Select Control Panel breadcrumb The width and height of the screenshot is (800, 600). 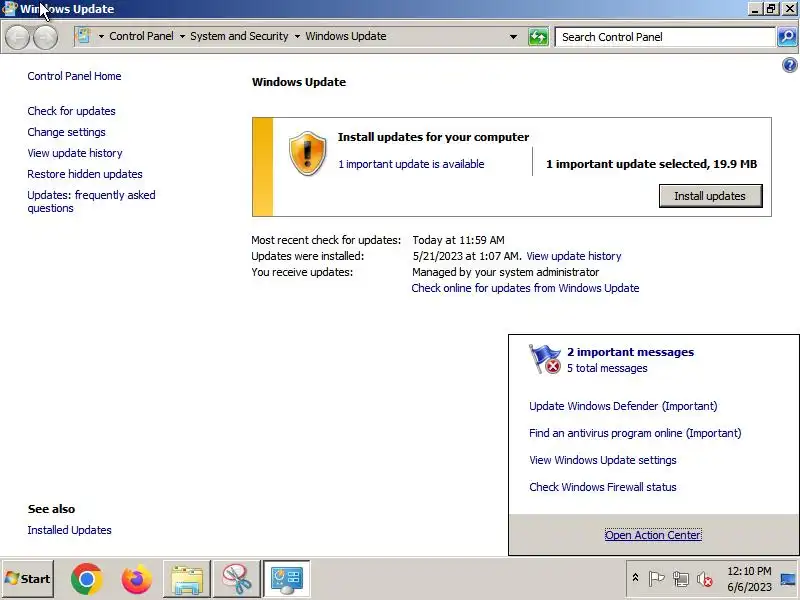click(x=141, y=36)
